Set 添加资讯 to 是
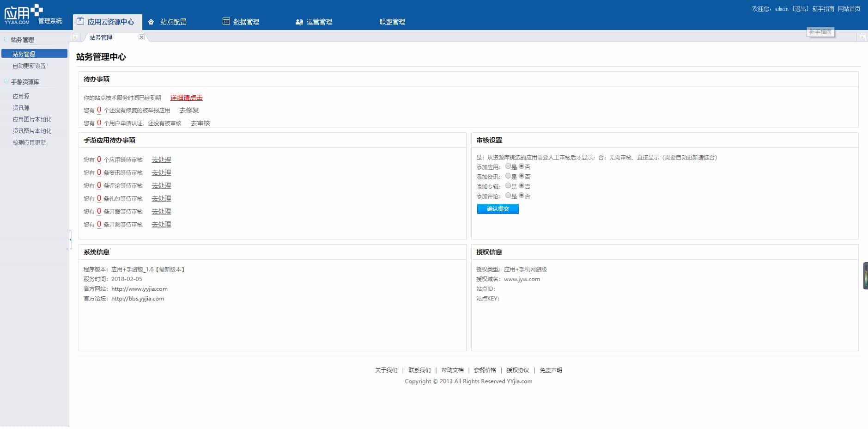 [508, 176]
